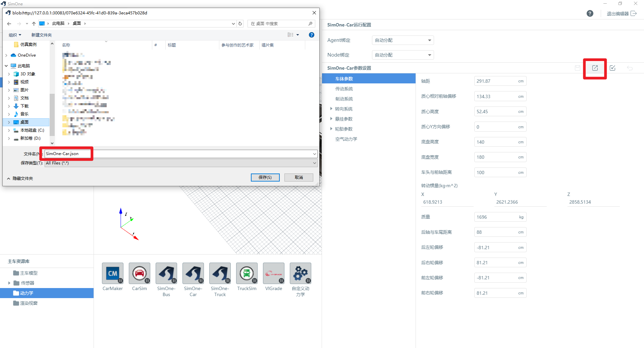Viewport: 644px width, 348px height.
Task: Open the 组织 organize menu
Action: pos(15,35)
